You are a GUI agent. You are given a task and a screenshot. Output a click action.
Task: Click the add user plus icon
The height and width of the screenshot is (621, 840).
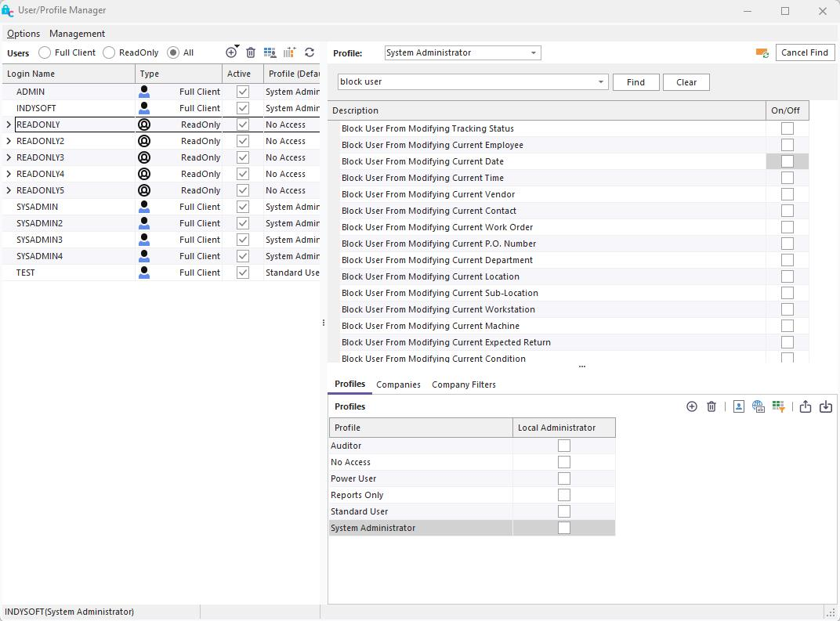(x=231, y=52)
